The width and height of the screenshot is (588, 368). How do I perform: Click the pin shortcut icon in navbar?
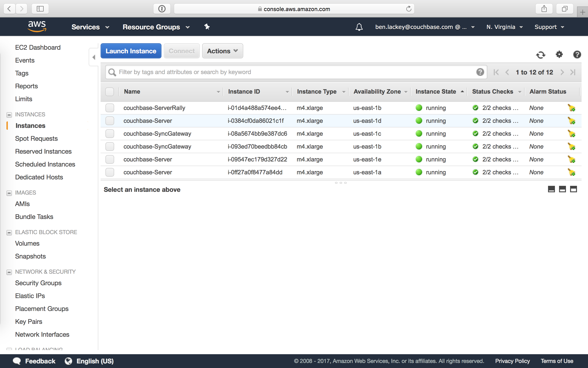207,27
